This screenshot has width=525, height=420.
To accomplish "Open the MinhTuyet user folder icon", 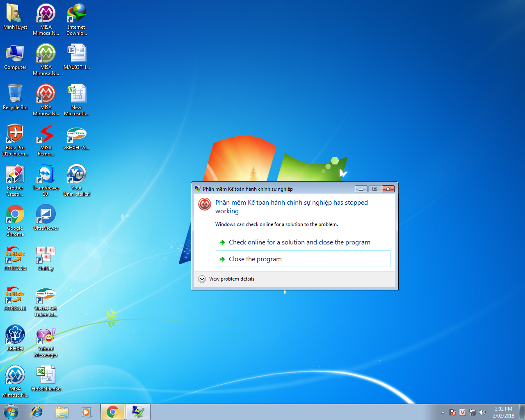I will pyautogui.click(x=15, y=17).
